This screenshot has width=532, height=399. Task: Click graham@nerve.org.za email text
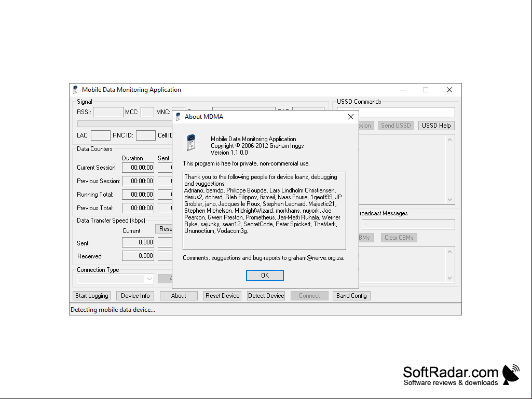point(316,258)
